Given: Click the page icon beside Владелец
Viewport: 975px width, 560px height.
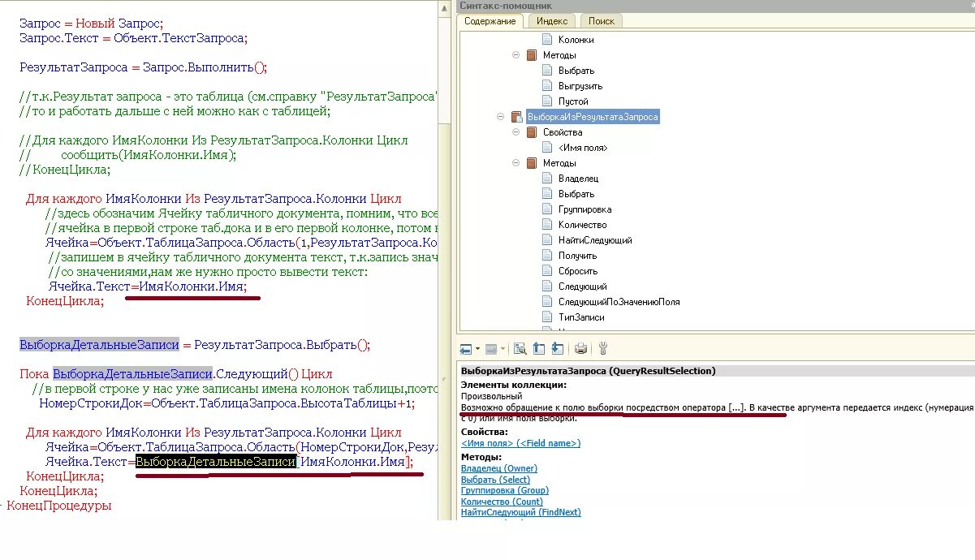Looking at the screenshot, I should coord(547,178).
